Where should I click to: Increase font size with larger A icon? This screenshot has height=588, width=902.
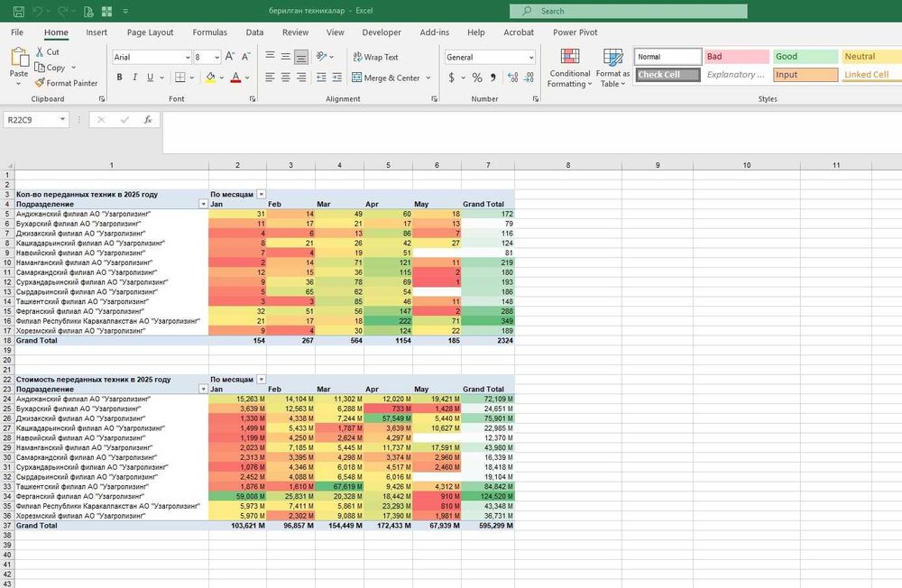pos(229,57)
